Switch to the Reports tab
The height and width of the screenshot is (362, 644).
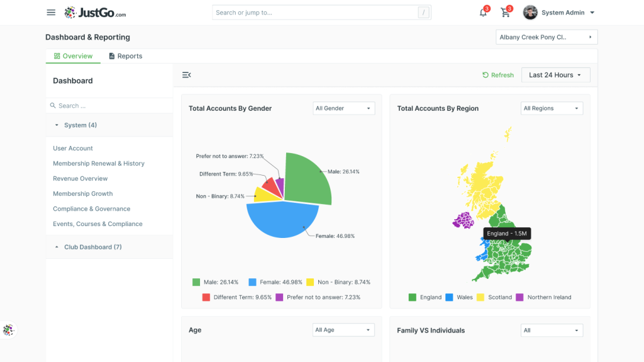[x=125, y=56]
